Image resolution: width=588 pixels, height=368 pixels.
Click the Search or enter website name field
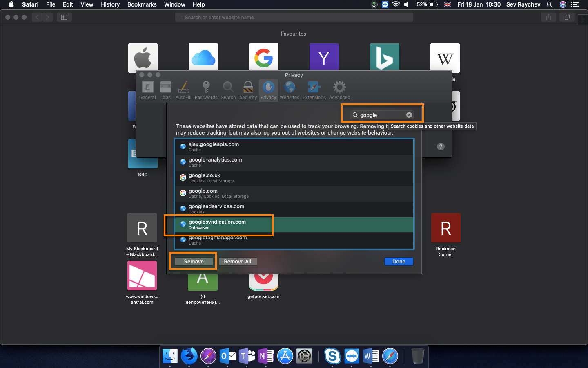[294, 17]
